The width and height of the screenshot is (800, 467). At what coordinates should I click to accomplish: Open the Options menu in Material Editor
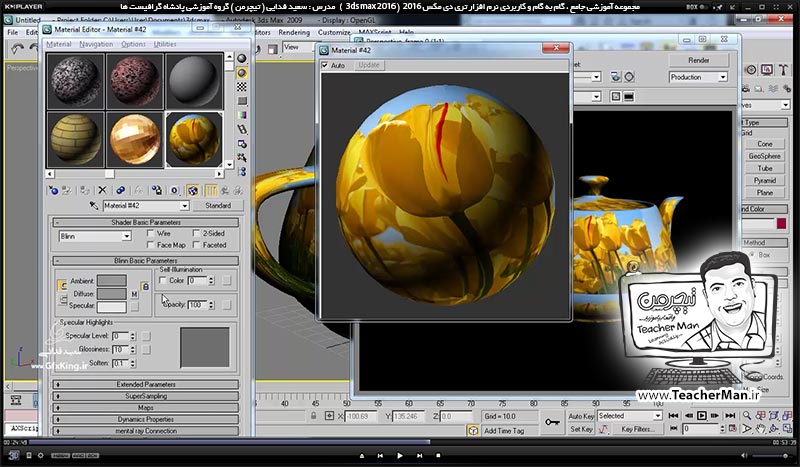(133, 44)
